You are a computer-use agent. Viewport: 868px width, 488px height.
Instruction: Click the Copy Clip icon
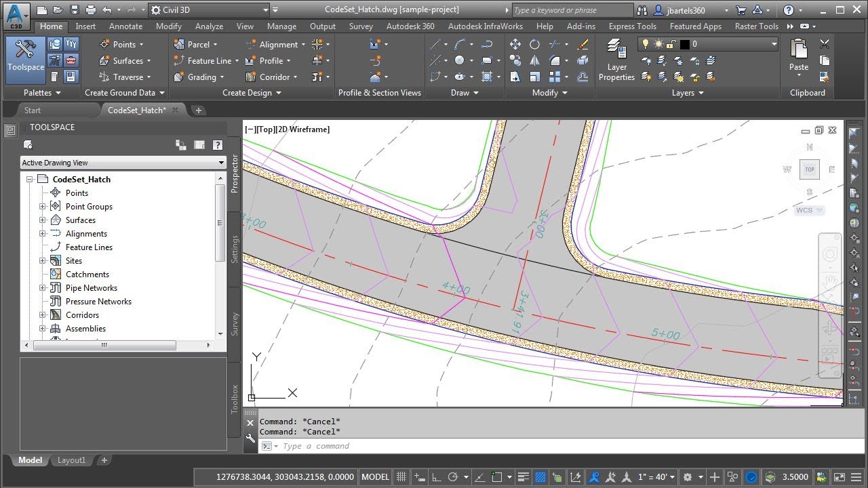coord(825,60)
